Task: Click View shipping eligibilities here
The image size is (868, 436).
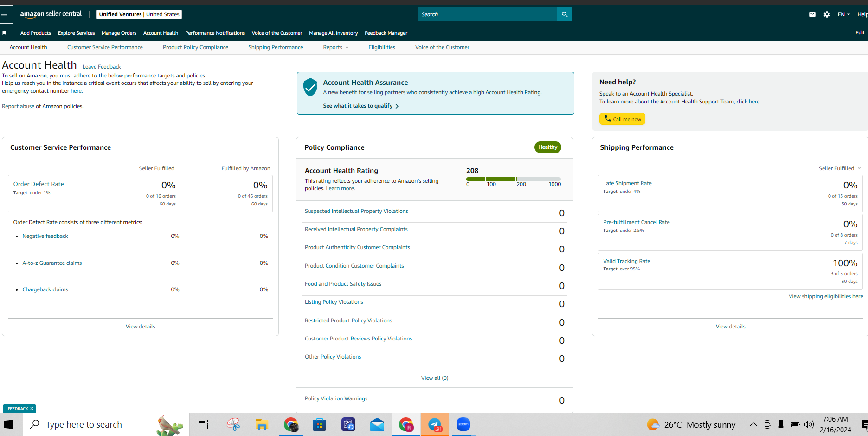Action: point(826,296)
